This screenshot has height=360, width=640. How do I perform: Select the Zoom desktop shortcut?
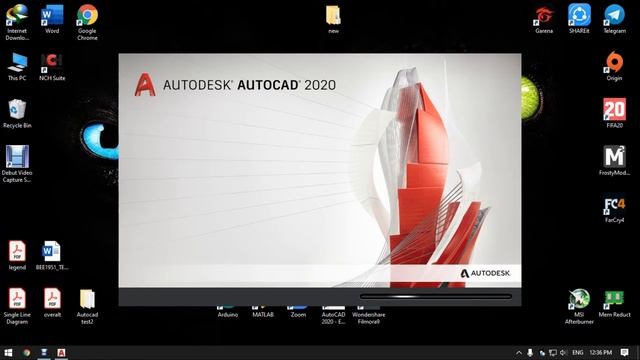(x=298, y=312)
